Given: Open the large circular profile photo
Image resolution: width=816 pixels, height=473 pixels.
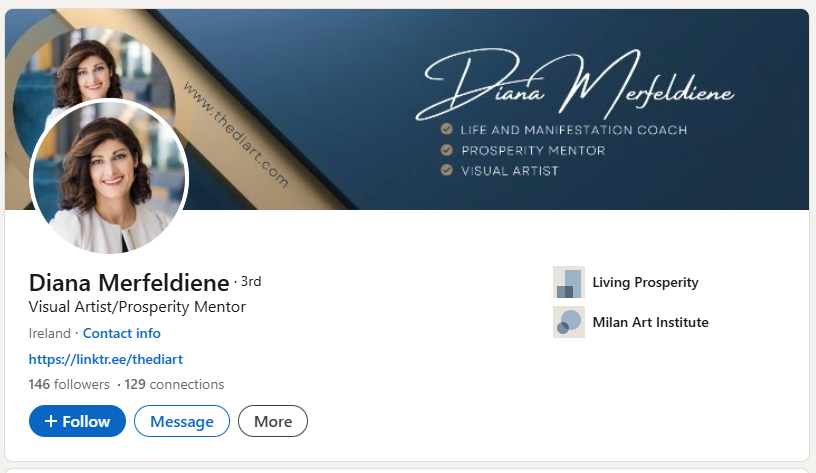Looking at the screenshot, I should [x=109, y=177].
